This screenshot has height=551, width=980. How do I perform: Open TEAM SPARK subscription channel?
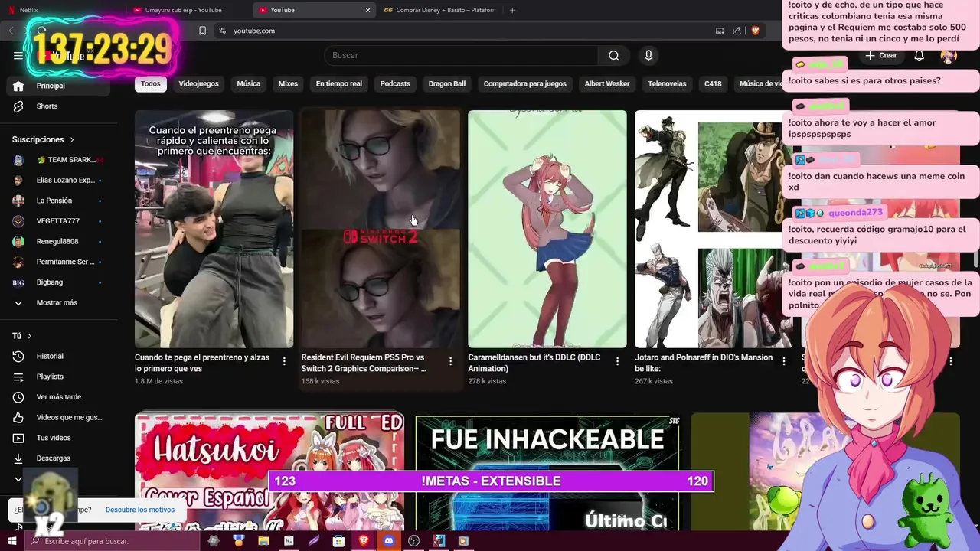tap(58, 160)
